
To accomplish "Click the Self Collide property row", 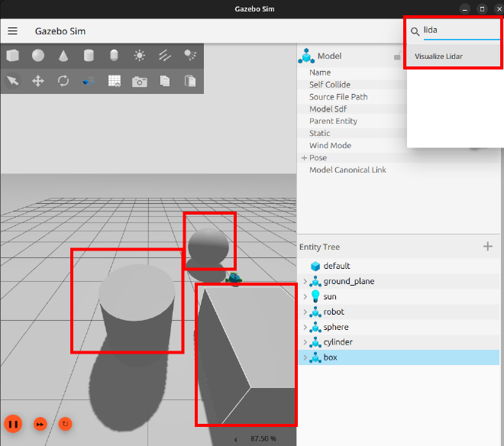I will point(352,85).
